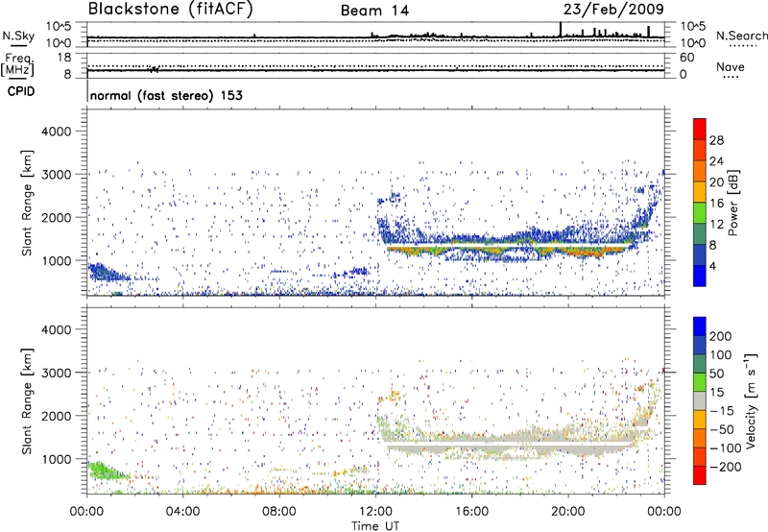Click the 'CPID' label
This screenshot has width=768, height=532.
coord(21,91)
